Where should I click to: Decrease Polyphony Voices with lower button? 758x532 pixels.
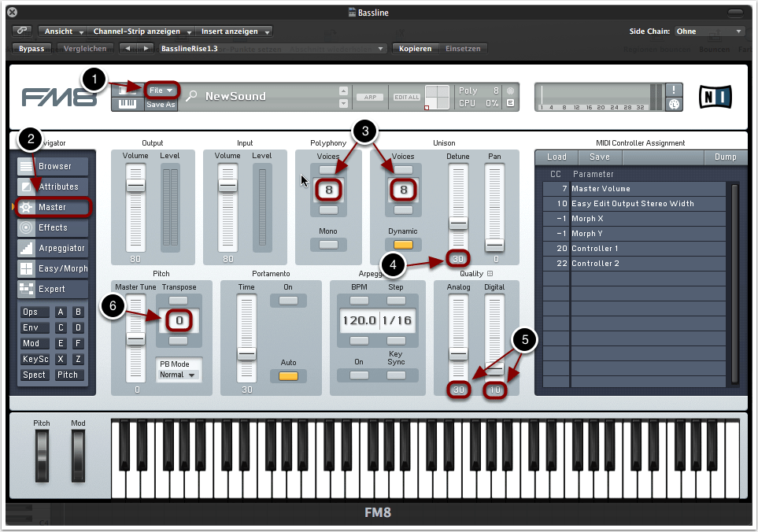(x=328, y=211)
